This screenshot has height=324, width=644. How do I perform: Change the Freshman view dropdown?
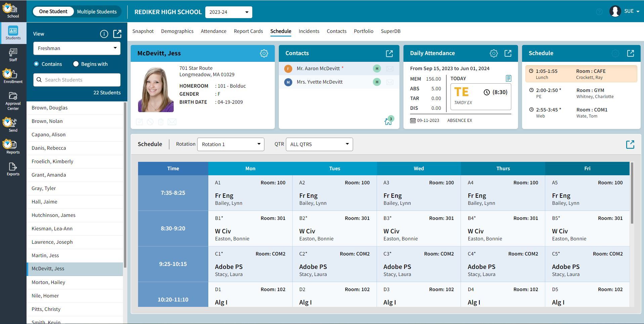click(x=77, y=48)
